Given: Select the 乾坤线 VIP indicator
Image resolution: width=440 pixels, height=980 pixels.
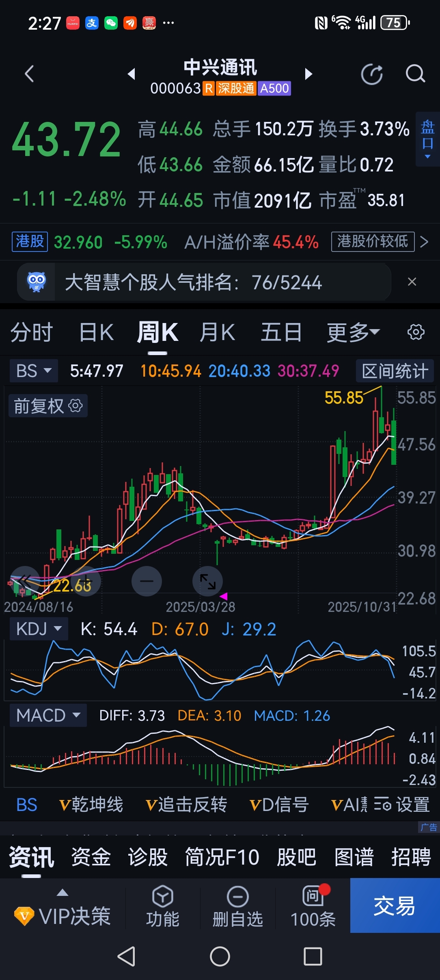Looking at the screenshot, I should 91,804.
